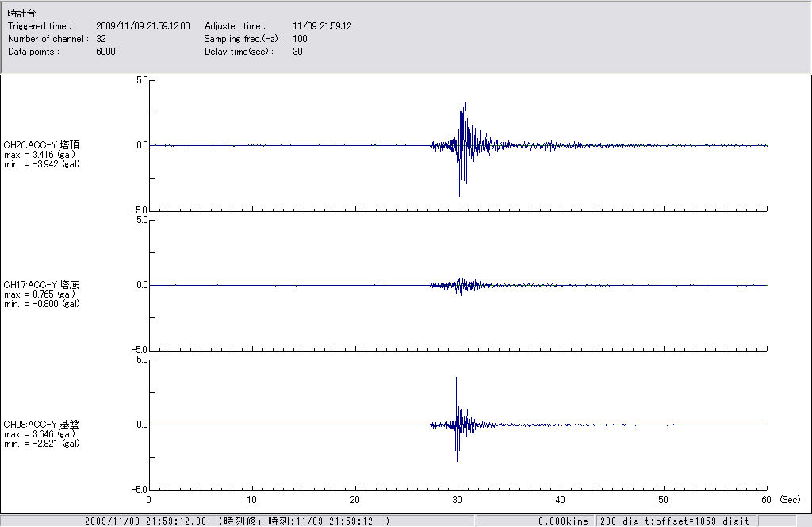The width and height of the screenshot is (812, 527).
Task: Click the Data points value 6000
Action: point(105,52)
